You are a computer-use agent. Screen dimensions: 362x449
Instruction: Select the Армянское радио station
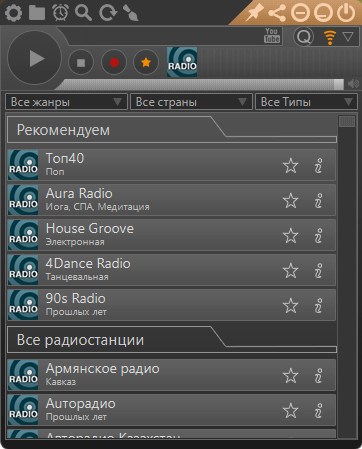(x=171, y=375)
